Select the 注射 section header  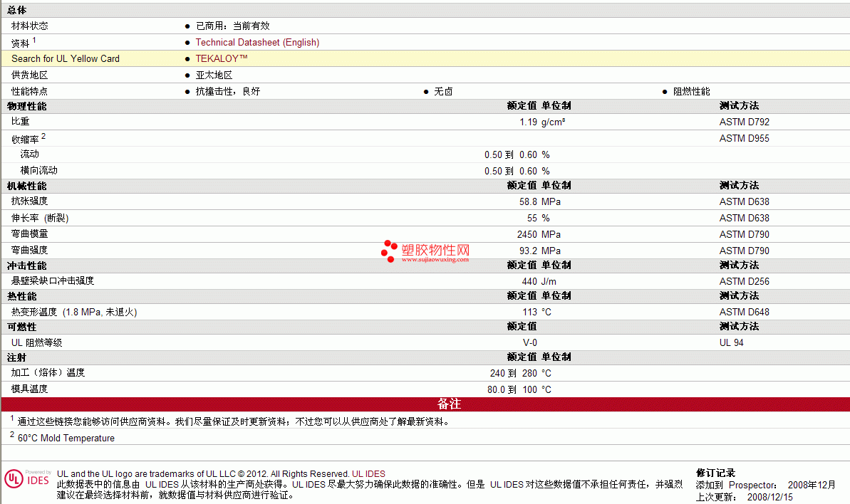click(17, 358)
